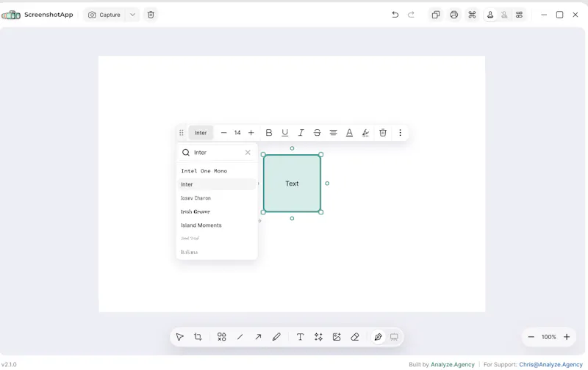Choose the Irish Grover font
Image resolution: width=588 pixels, height=370 pixels.
coord(217,211)
